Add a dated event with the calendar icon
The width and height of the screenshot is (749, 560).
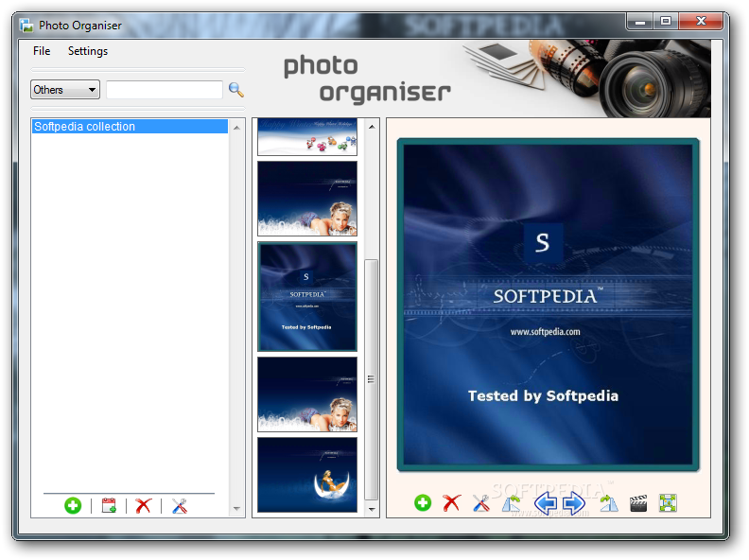(x=109, y=505)
